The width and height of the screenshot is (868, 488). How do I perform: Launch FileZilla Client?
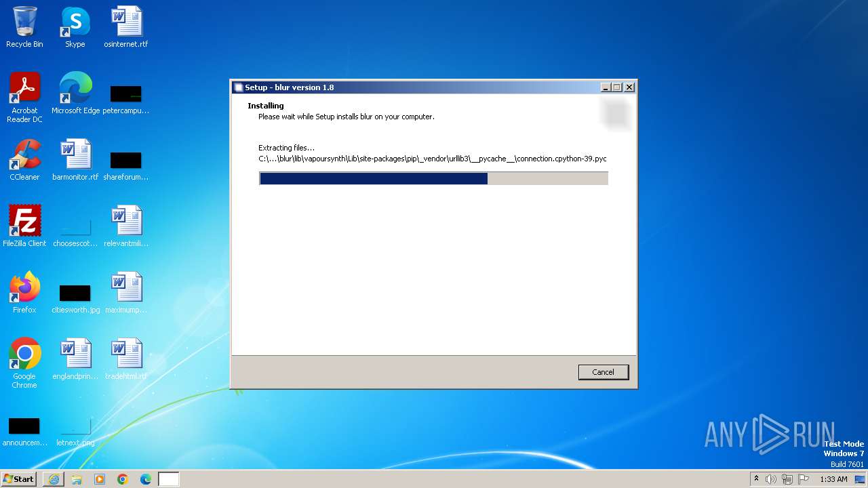24,227
